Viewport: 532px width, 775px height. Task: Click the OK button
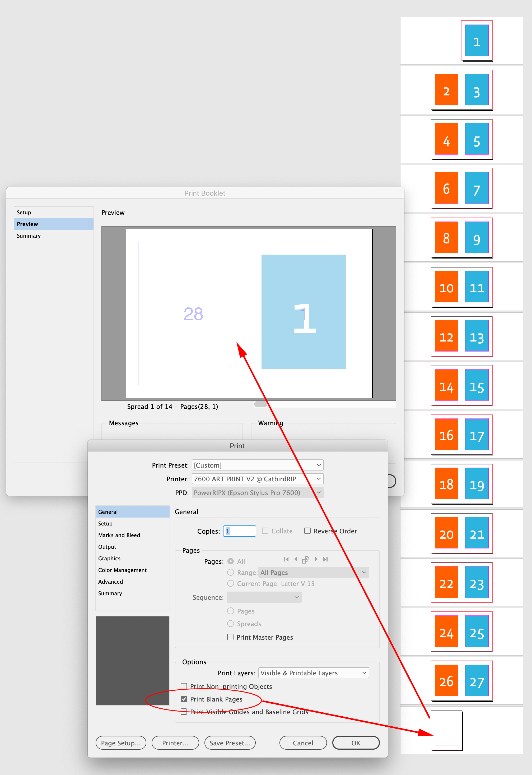(x=355, y=743)
